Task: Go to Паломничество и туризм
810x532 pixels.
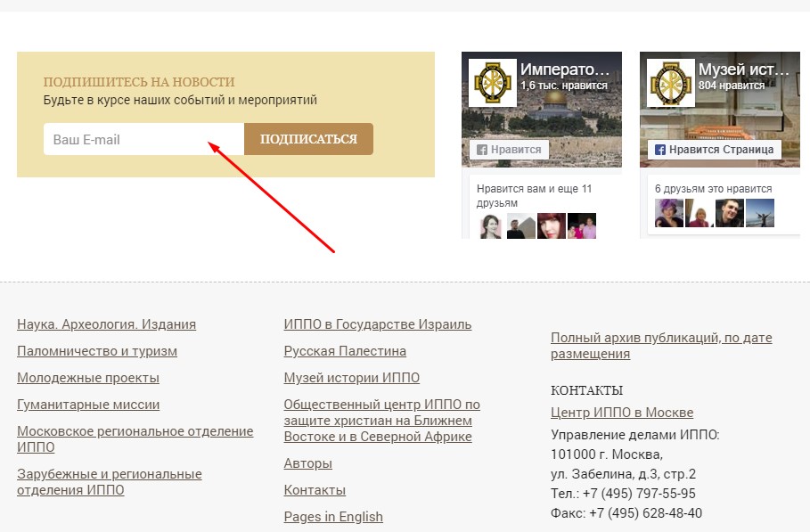Action: click(97, 351)
